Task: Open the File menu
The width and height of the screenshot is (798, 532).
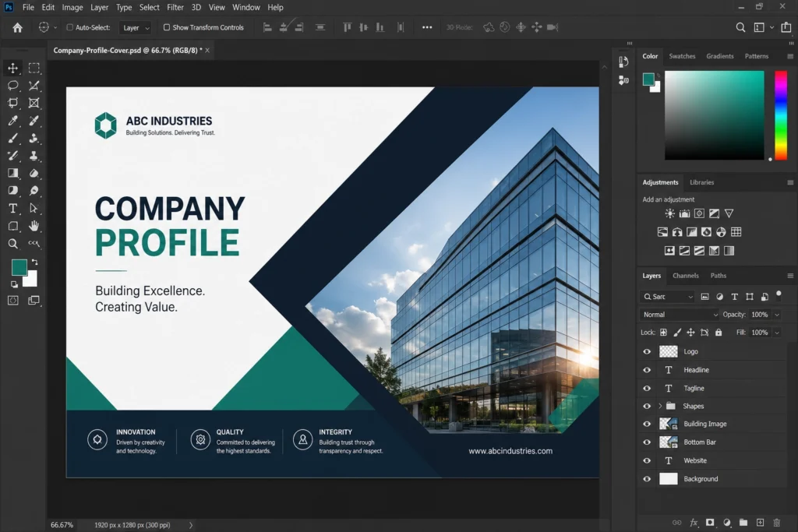Action: (x=29, y=7)
